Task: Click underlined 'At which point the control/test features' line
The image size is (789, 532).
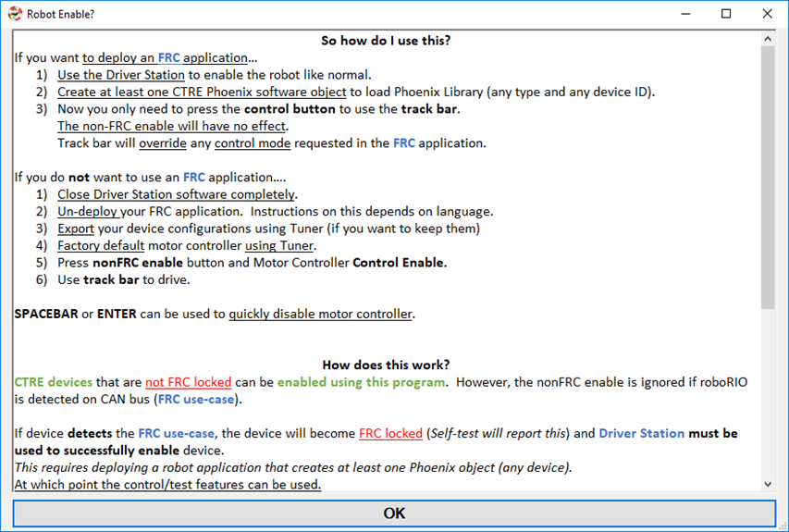Action: [167, 485]
